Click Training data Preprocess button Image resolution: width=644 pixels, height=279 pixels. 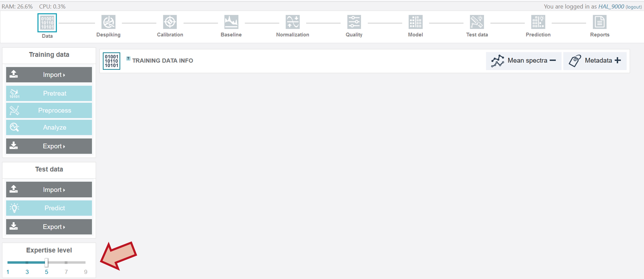(49, 110)
